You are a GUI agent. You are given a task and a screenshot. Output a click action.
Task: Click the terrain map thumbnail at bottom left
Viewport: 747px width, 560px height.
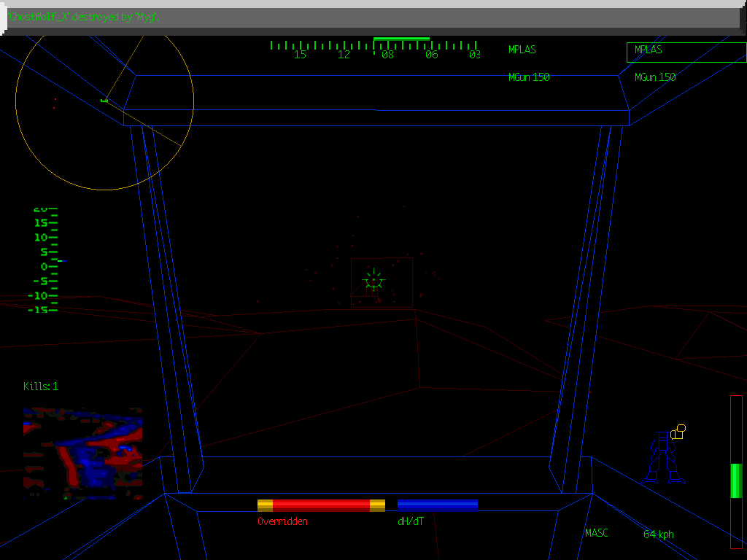tap(82, 454)
